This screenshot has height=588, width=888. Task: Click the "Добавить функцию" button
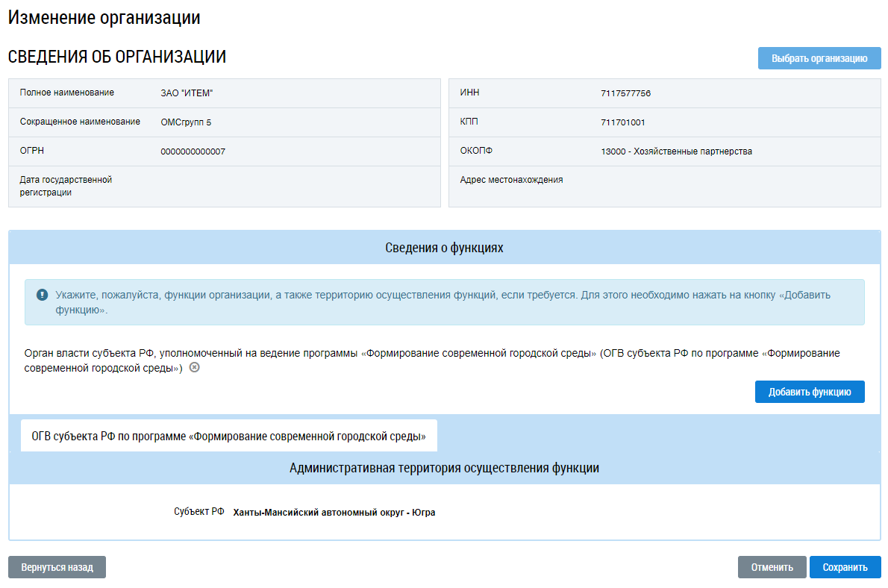coord(810,392)
